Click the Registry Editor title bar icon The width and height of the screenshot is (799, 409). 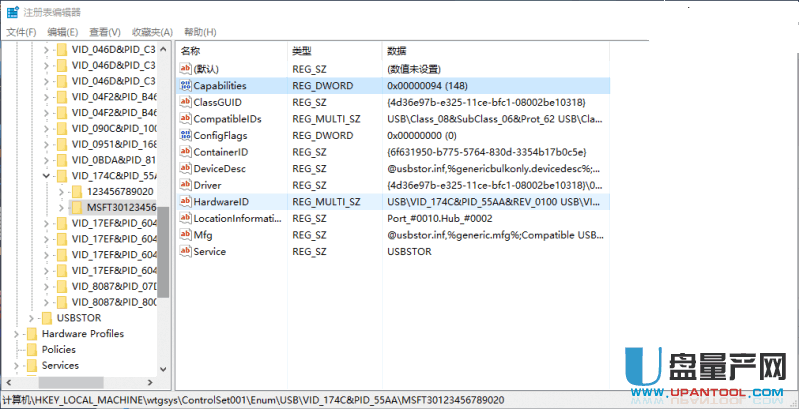point(11,11)
